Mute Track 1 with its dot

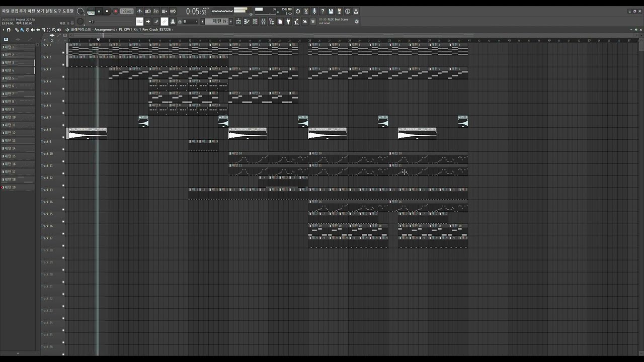pyautogui.click(x=63, y=52)
